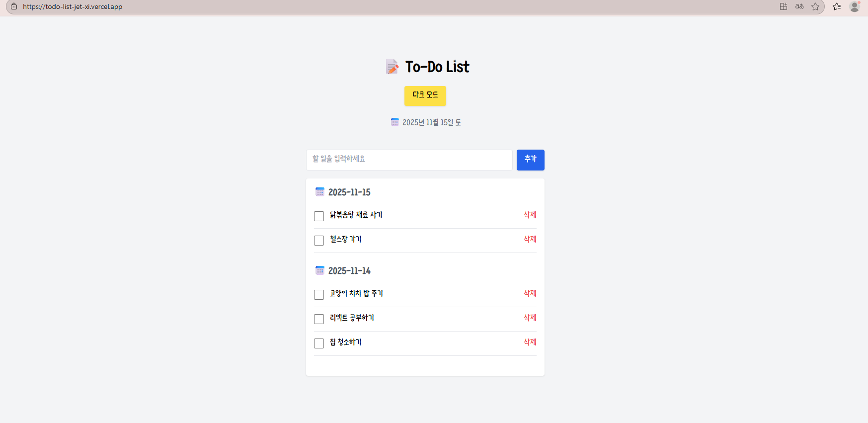Check the 닭볶음탕 재료 사기 checkbox
868x423 pixels.
click(319, 216)
